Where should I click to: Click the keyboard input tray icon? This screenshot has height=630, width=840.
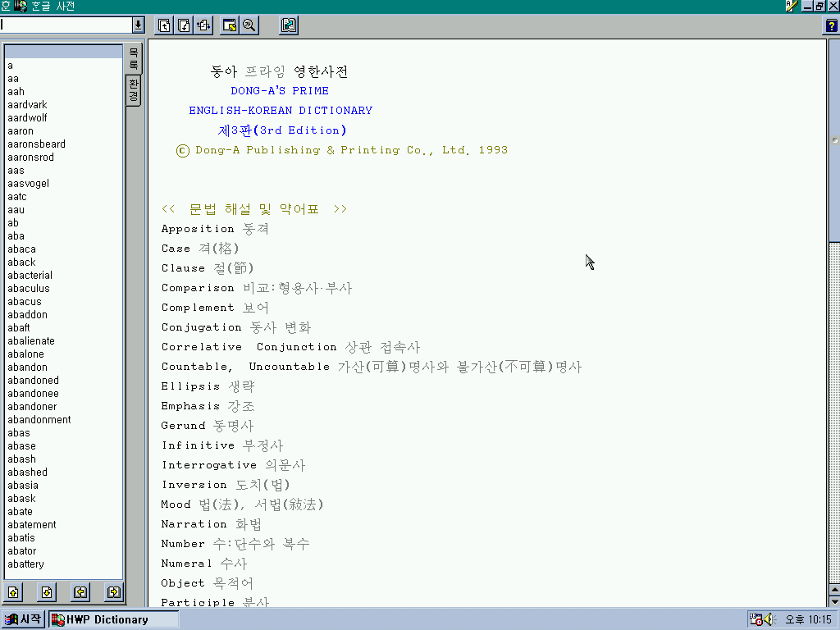point(756,619)
